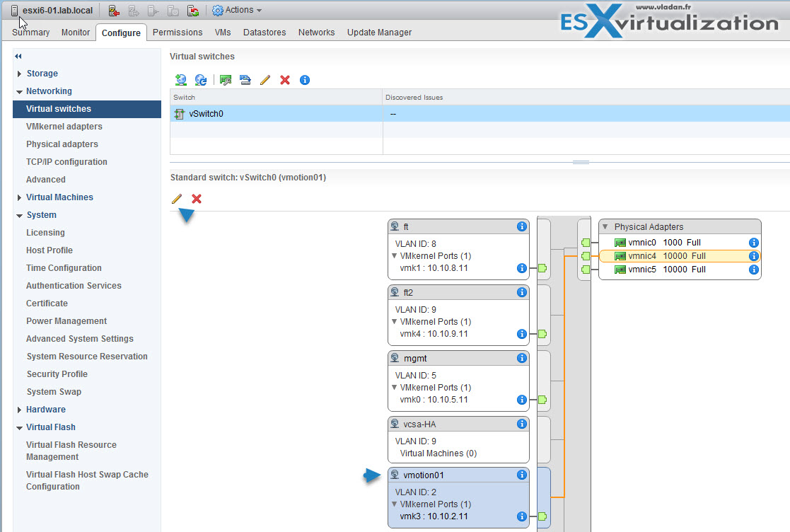Open info for vmk4 10.10.9.11
The height and width of the screenshot is (532, 790).
(x=522, y=333)
